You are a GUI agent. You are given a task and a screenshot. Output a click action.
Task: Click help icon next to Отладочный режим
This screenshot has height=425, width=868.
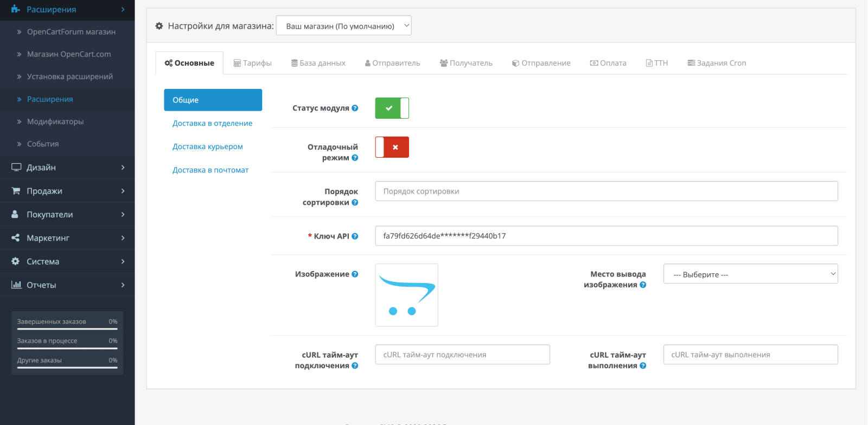pos(355,158)
